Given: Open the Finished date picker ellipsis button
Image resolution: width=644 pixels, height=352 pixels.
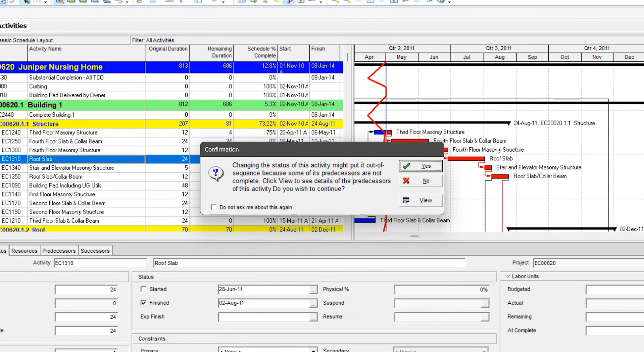Looking at the screenshot, I should (x=313, y=303).
